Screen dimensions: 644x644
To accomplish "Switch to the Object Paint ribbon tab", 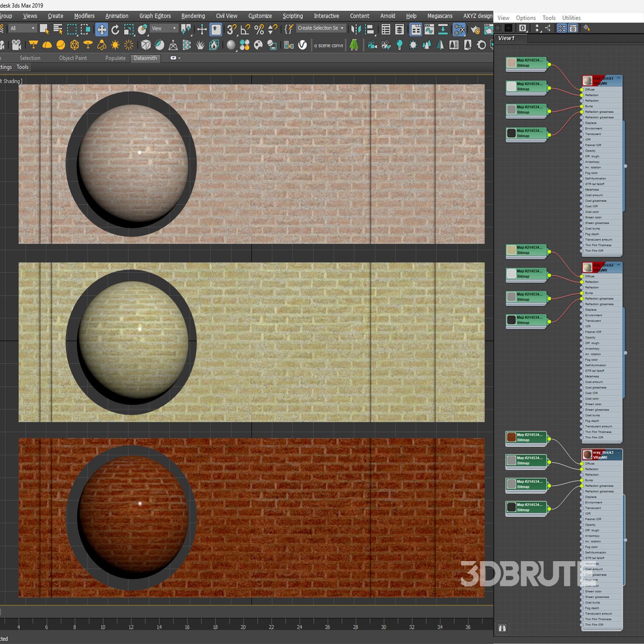I will (x=73, y=58).
